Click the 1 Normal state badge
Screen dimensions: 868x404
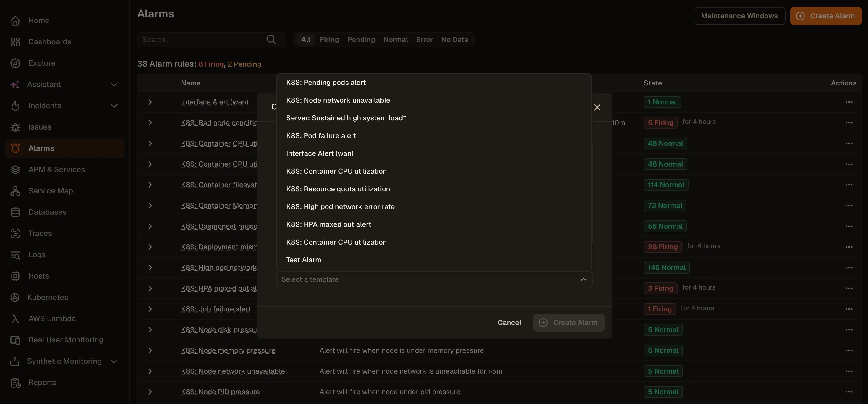662,102
